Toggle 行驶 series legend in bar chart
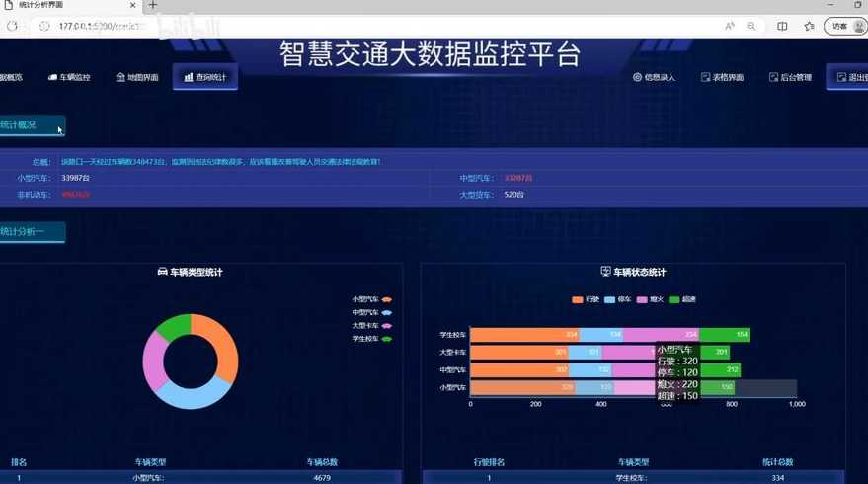Image resolution: width=868 pixels, height=484 pixels. pyautogui.click(x=586, y=299)
